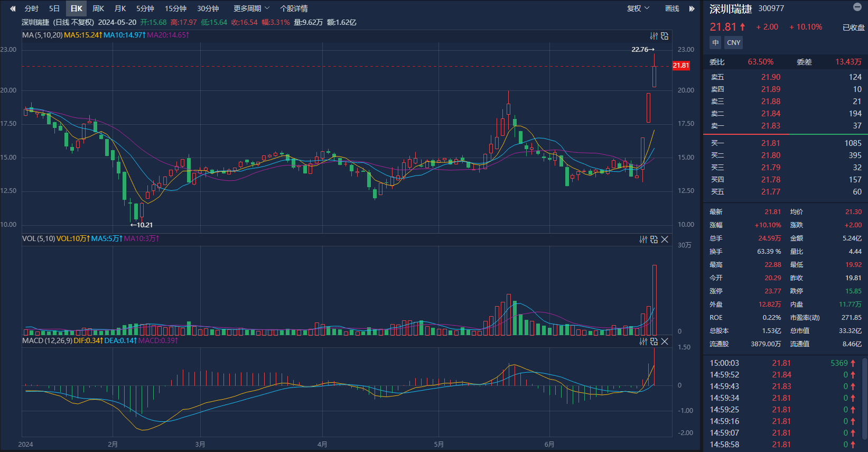Viewport: 868px width, 452px height.
Task: Close the VOL indicator panel
Action: click(x=665, y=239)
